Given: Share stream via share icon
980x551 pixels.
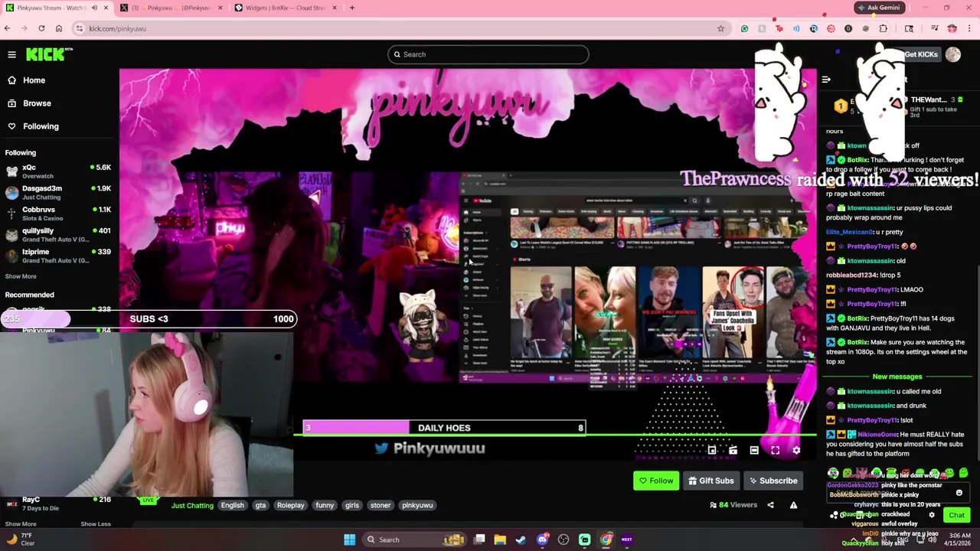Looking at the screenshot, I should pos(770,505).
